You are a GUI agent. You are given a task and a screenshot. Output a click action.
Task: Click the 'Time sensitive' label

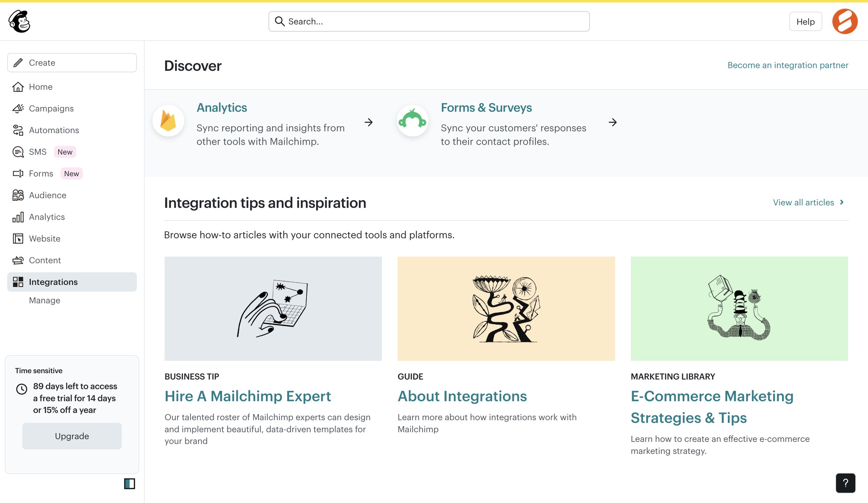[39, 371]
